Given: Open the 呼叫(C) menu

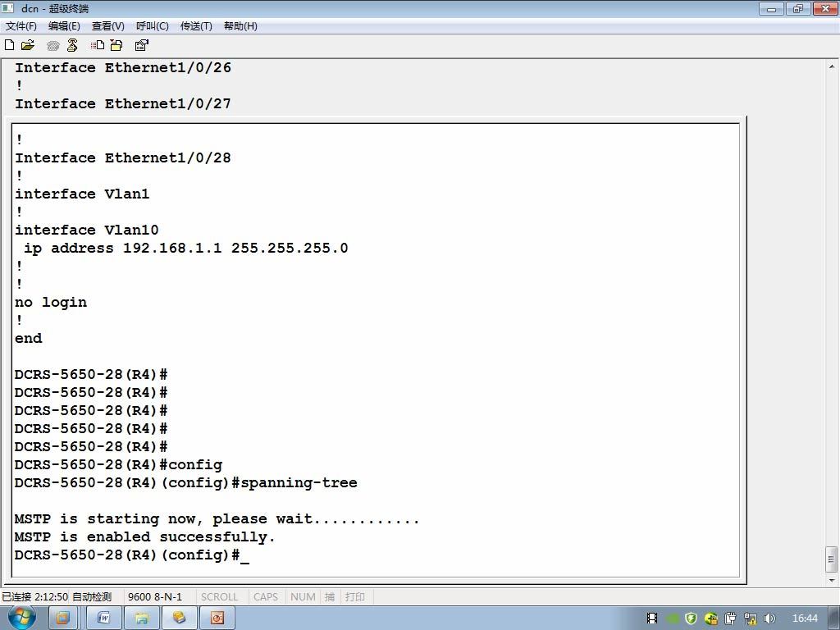Looking at the screenshot, I should click(x=152, y=26).
